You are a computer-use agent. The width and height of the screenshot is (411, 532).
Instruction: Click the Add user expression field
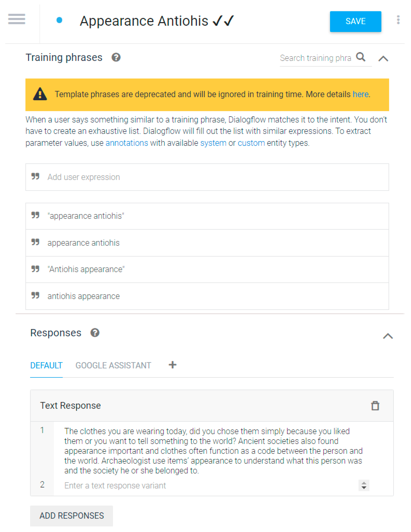(207, 177)
